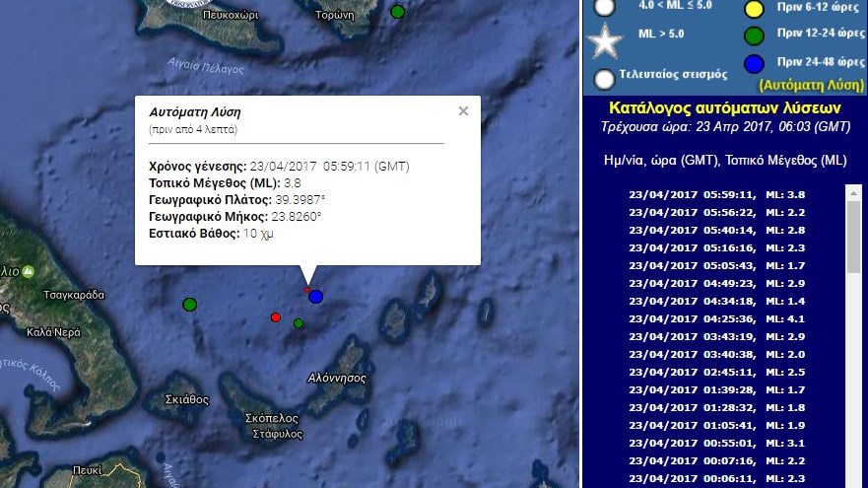Click the white star ML > 5.0 legend icon
Viewport: 868px width, 488px height.
point(605,41)
